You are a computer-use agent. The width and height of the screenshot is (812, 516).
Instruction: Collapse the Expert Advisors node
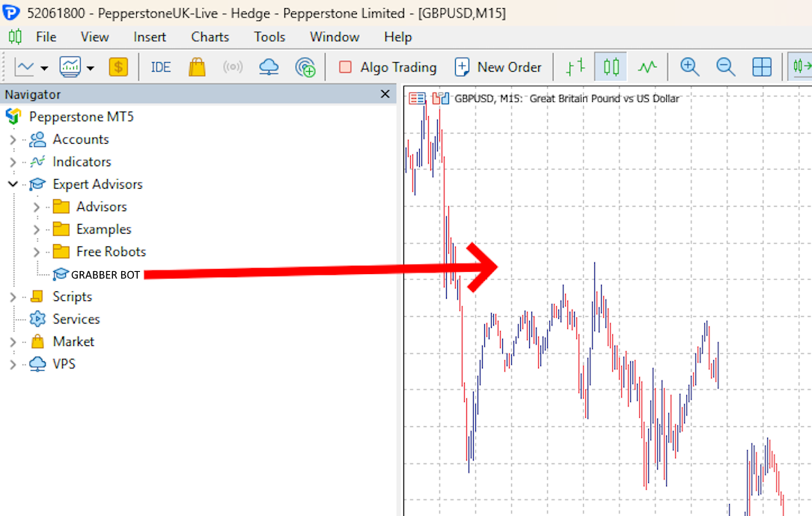[x=13, y=184]
